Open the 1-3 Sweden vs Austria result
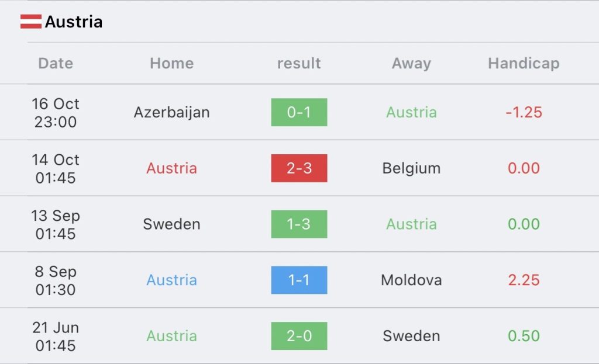The height and width of the screenshot is (364, 599). (x=299, y=224)
